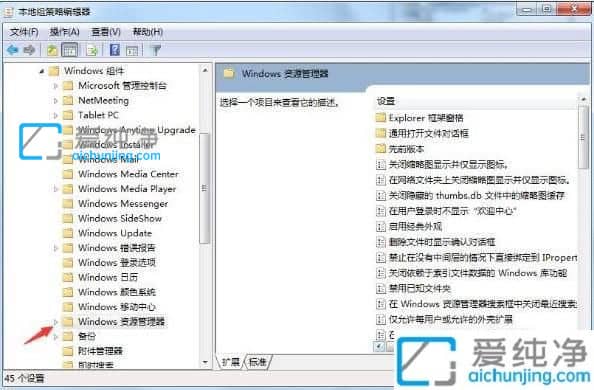The image size is (594, 390).
Task: Expand the Windows 错误报告 node
Action: coord(56,248)
